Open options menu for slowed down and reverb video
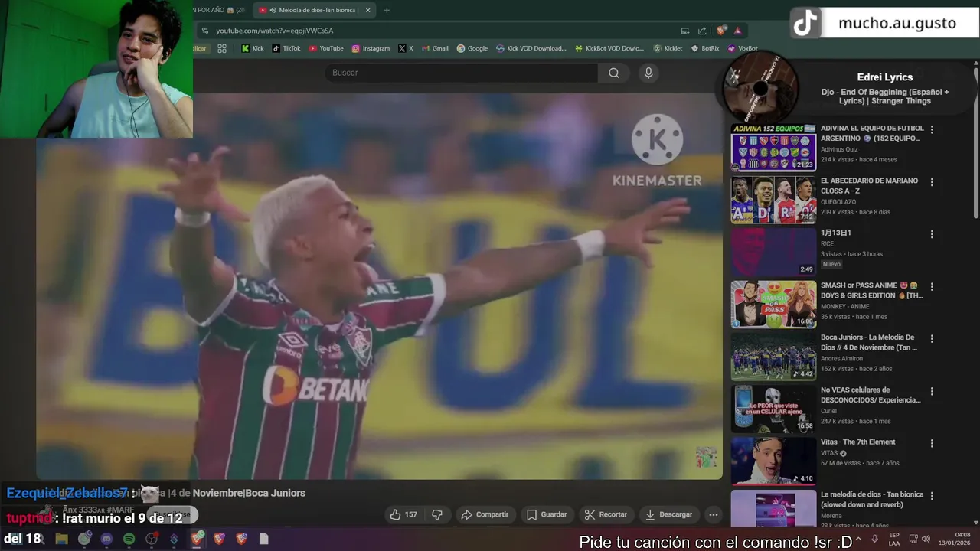Viewport: 980px width, 551px height. point(932,496)
